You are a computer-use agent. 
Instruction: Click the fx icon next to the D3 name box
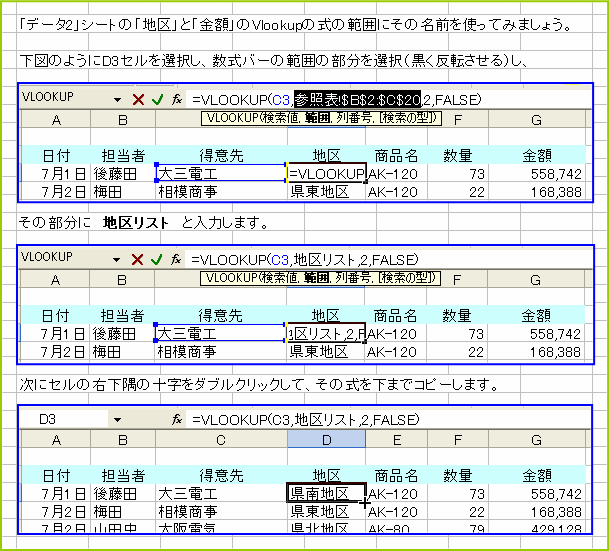pyautogui.click(x=177, y=419)
